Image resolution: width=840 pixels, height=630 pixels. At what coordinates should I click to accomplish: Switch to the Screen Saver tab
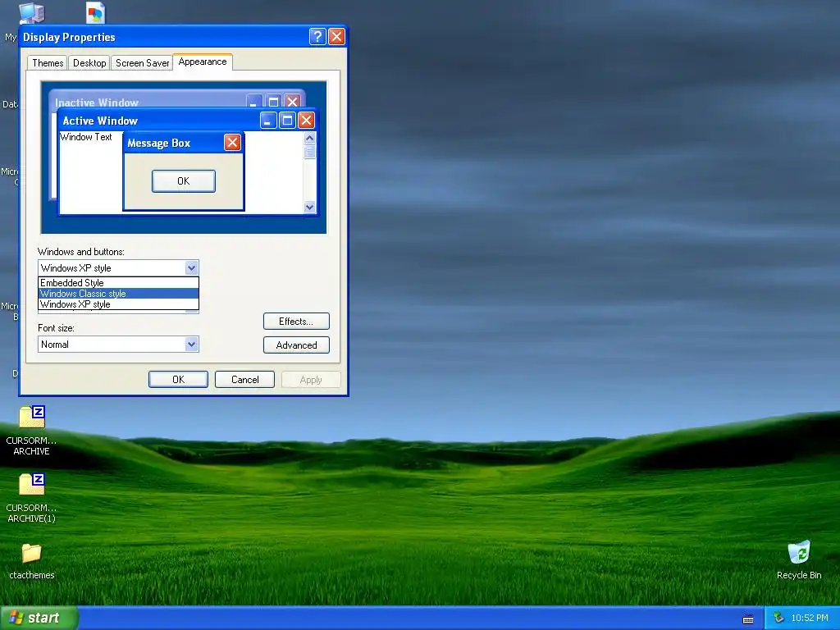point(142,63)
